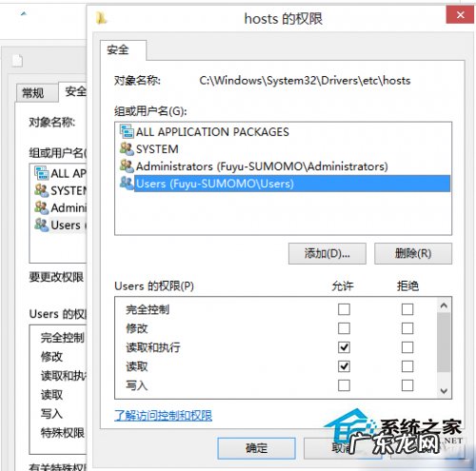The height and width of the screenshot is (471, 476).
Task: Deny 读取 permission for Users
Action: [407, 366]
